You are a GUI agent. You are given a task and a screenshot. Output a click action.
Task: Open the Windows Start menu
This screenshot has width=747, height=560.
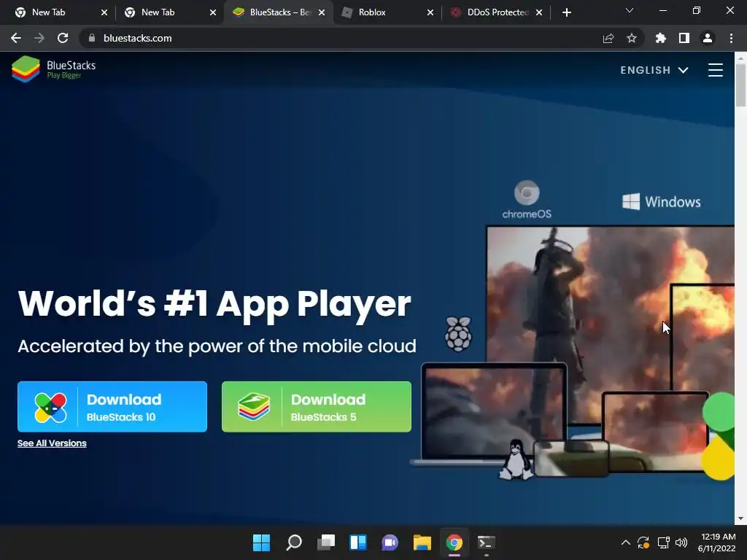tap(262, 542)
